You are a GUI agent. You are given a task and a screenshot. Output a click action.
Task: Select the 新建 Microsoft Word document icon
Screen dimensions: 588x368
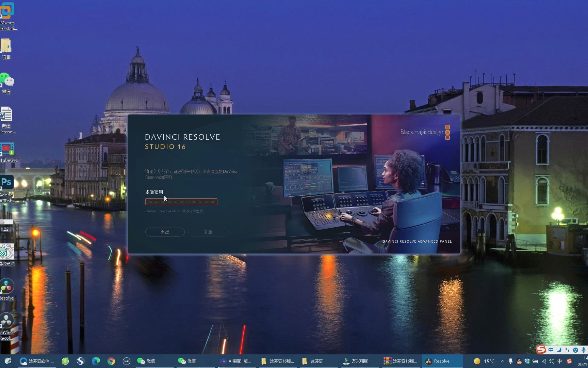7,120
